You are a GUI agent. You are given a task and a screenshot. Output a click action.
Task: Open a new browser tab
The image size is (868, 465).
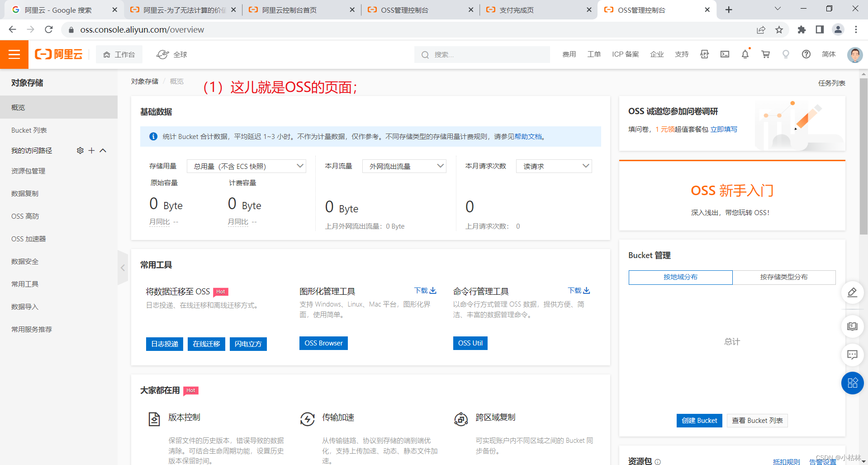(729, 10)
